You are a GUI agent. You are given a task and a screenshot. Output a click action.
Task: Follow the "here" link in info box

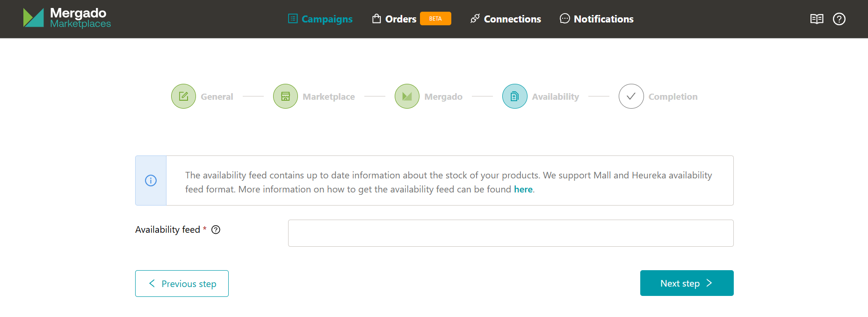point(523,189)
